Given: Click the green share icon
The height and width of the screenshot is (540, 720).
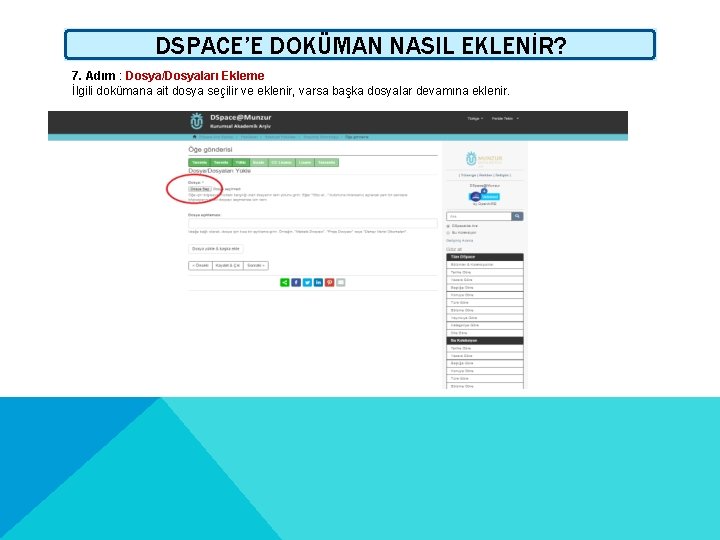Looking at the screenshot, I should pos(285,282).
